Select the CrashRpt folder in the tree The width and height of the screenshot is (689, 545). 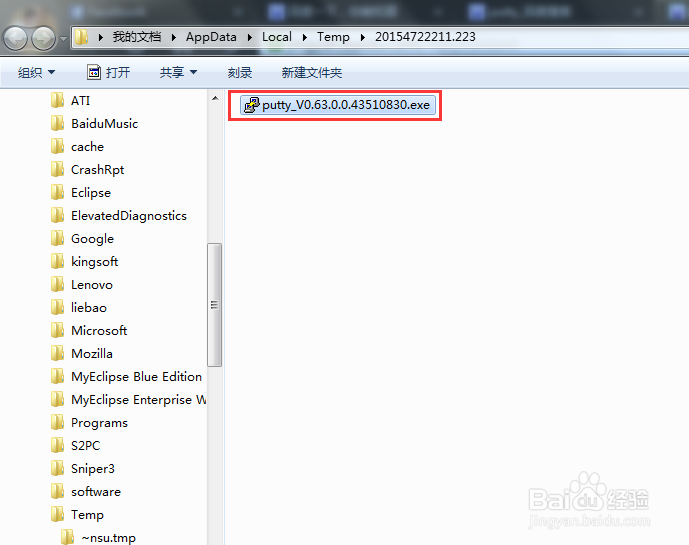click(98, 170)
